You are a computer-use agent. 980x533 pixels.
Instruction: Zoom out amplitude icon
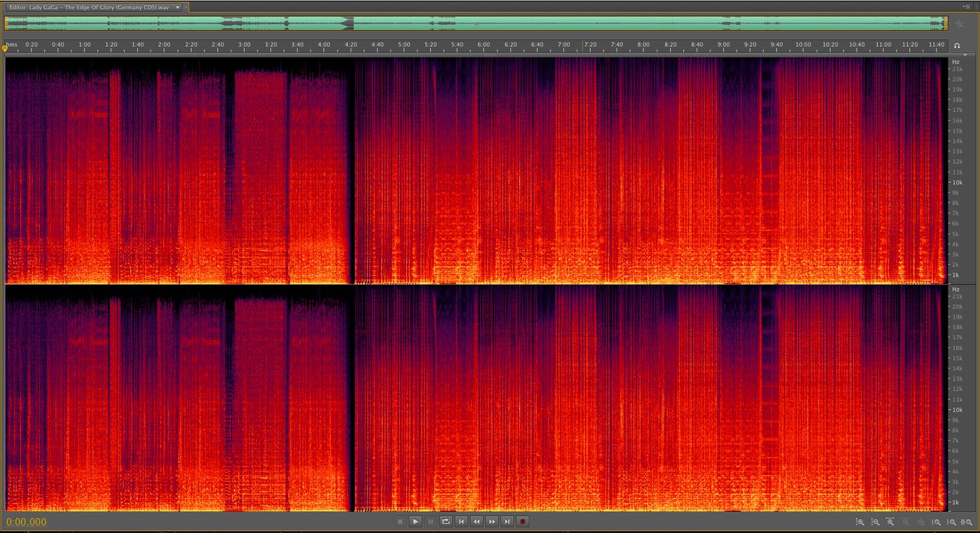tap(875, 522)
